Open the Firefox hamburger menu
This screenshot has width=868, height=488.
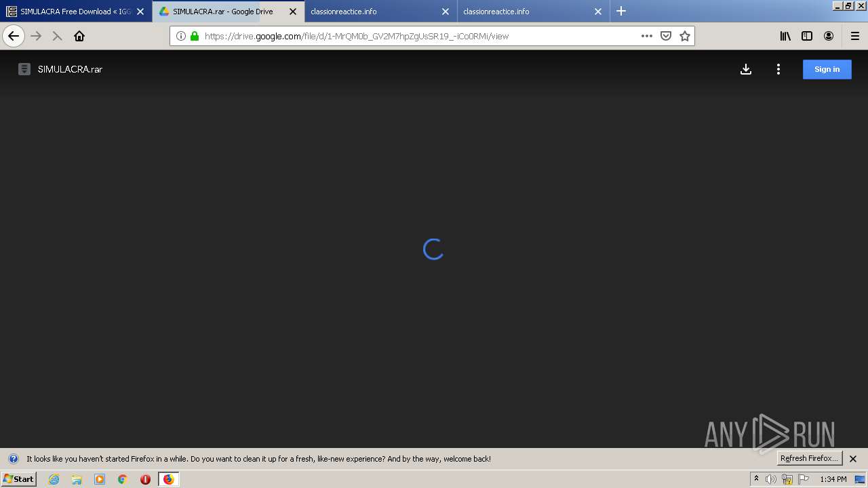(854, 36)
